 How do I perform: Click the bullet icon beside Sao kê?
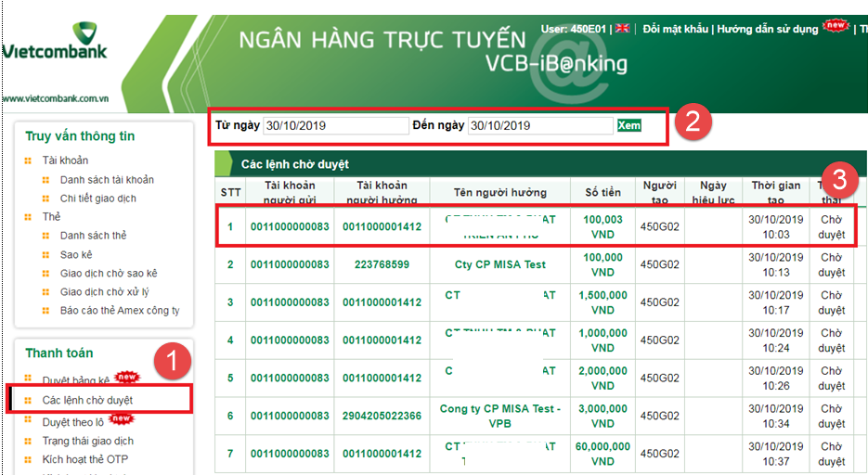tap(45, 255)
